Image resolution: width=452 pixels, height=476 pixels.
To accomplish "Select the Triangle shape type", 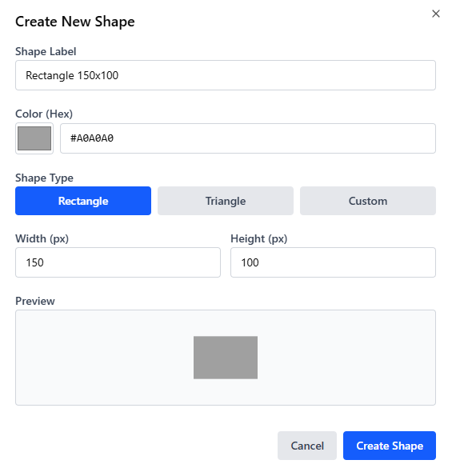I will click(226, 201).
